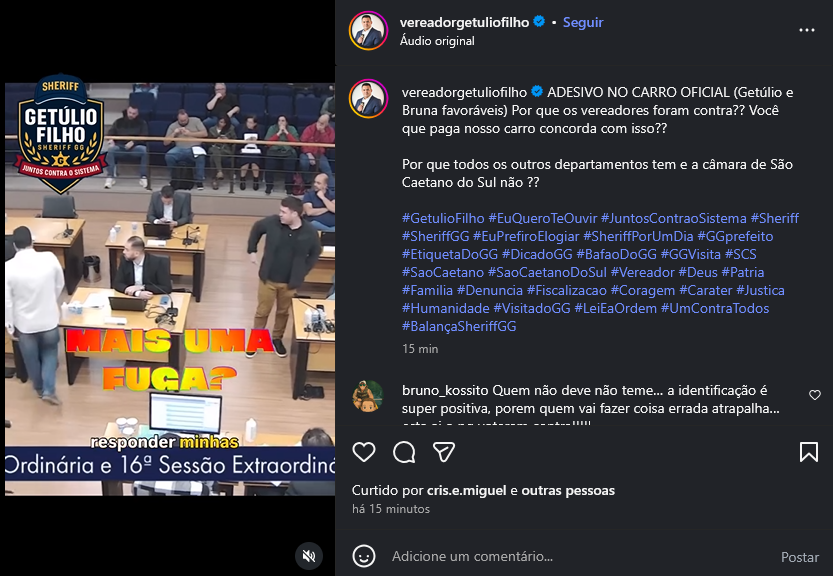The width and height of the screenshot is (833, 576).
Task: Click the Postar comment button
Action: point(800,557)
